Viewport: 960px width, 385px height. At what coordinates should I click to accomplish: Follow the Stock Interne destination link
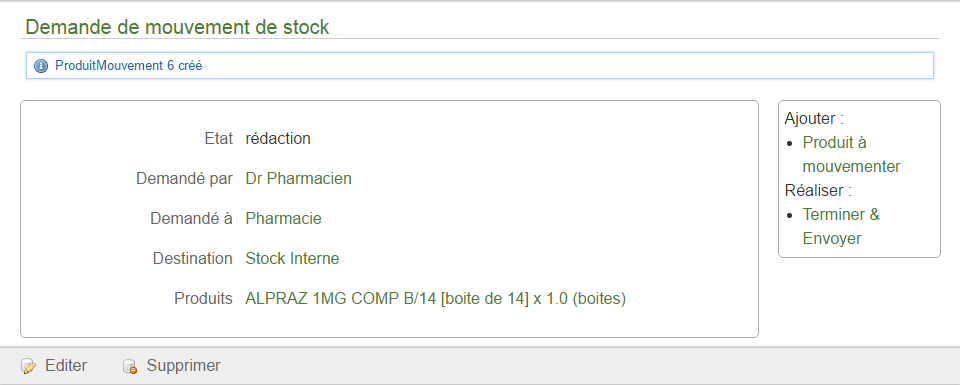[x=292, y=258]
